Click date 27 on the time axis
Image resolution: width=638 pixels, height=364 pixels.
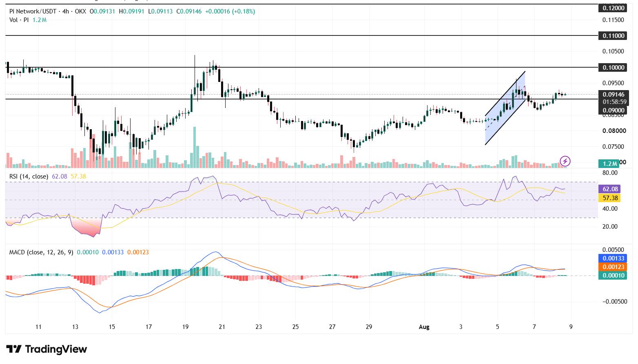pyautogui.click(x=332, y=327)
